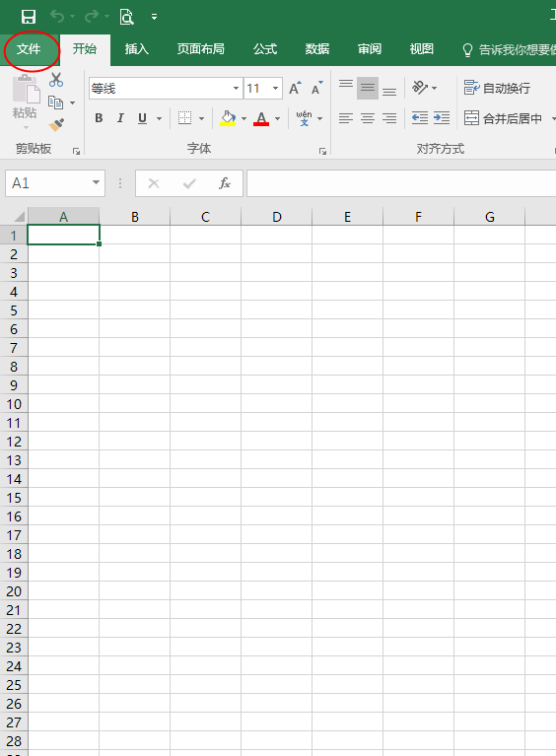Open the 数据 ribbon tab
556x756 pixels.
[317, 49]
